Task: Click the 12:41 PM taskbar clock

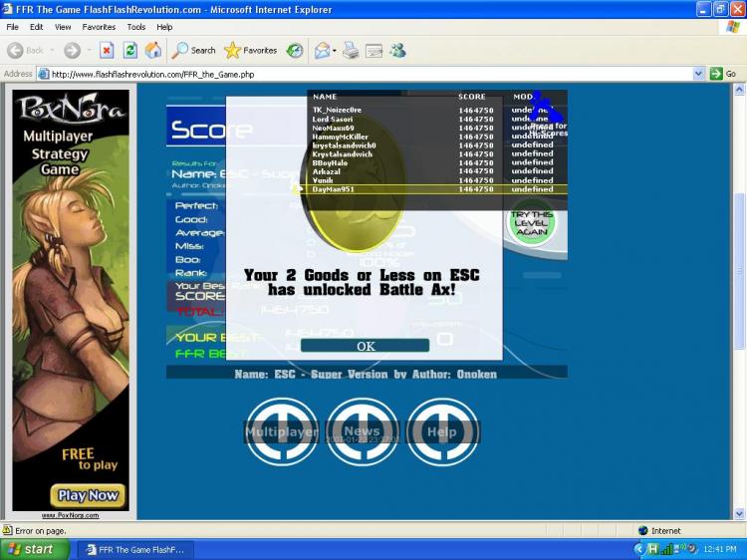Action: click(x=720, y=549)
